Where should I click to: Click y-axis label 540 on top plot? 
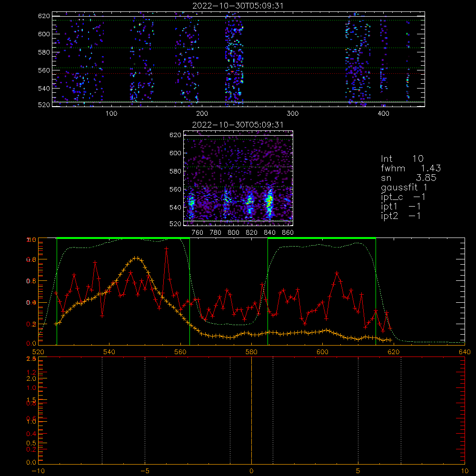click(44, 89)
